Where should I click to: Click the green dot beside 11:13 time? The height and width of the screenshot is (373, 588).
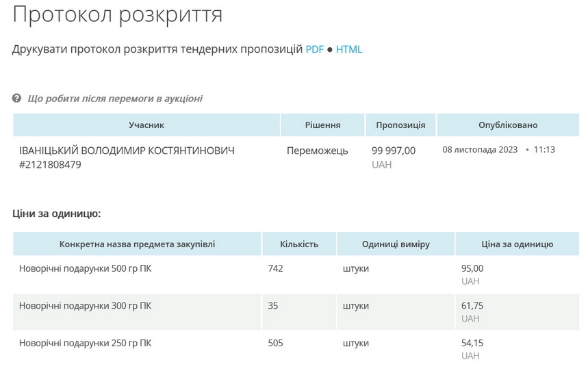click(527, 149)
